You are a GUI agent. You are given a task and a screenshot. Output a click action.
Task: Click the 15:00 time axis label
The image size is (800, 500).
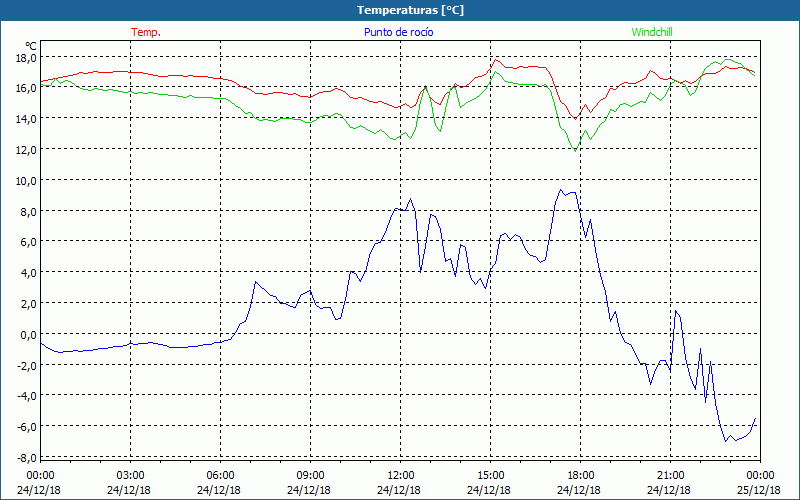coord(490,476)
